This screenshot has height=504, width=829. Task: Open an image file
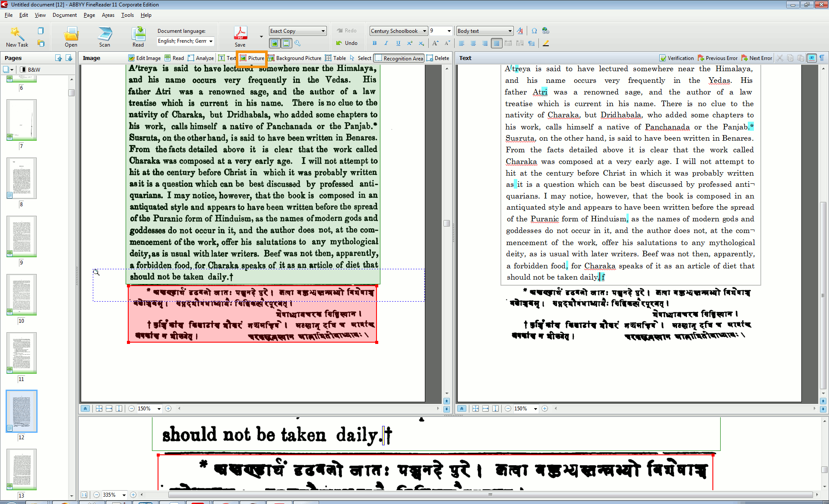[71, 37]
